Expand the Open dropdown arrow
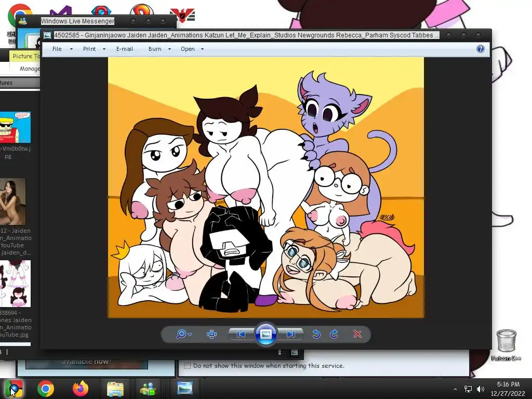This screenshot has width=532, height=399. tap(203, 49)
